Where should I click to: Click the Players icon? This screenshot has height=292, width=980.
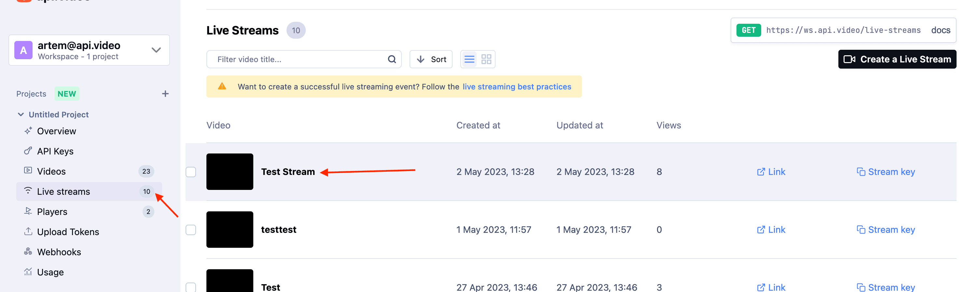point(28,211)
